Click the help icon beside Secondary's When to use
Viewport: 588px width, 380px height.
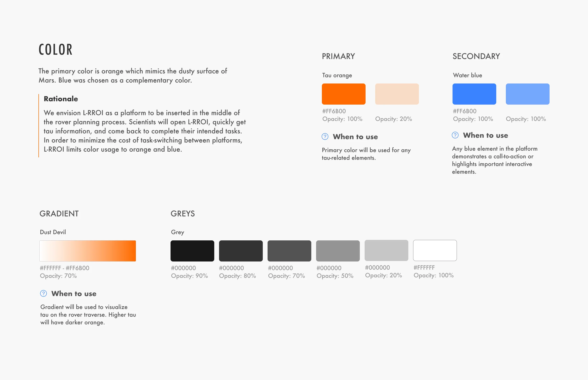coord(455,135)
